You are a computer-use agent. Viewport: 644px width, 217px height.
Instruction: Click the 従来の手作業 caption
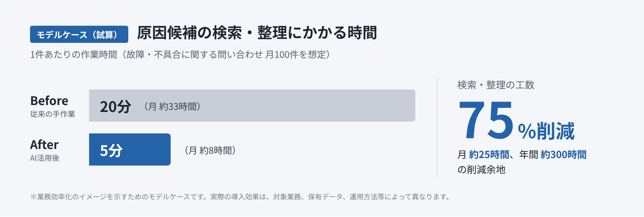(53, 114)
